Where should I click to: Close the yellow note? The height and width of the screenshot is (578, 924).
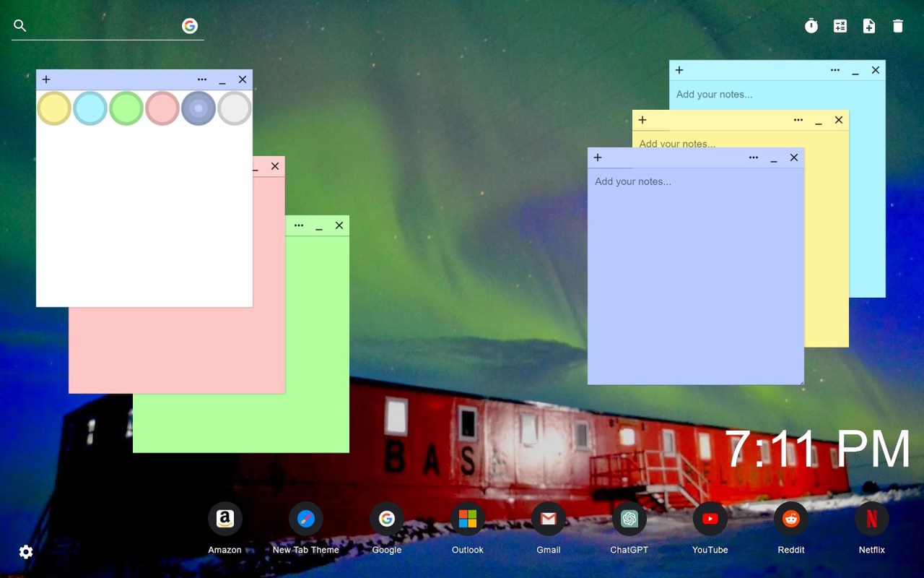pyautogui.click(x=839, y=120)
